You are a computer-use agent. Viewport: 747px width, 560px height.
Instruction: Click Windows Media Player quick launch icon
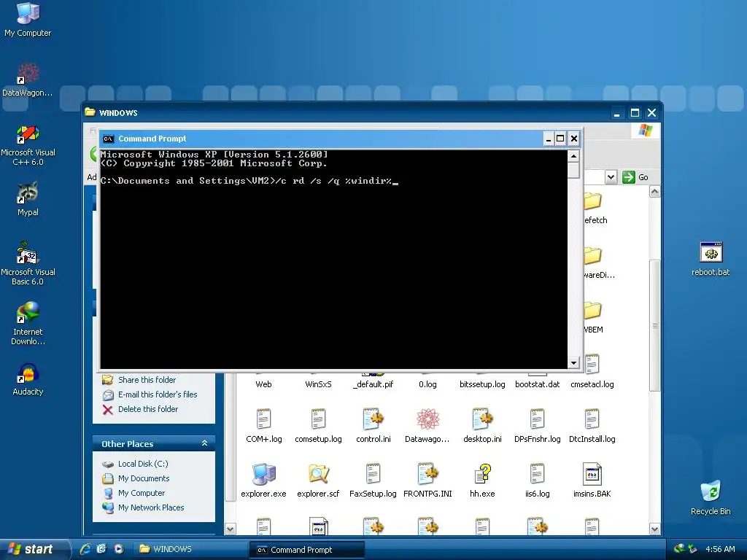coord(119,549)
